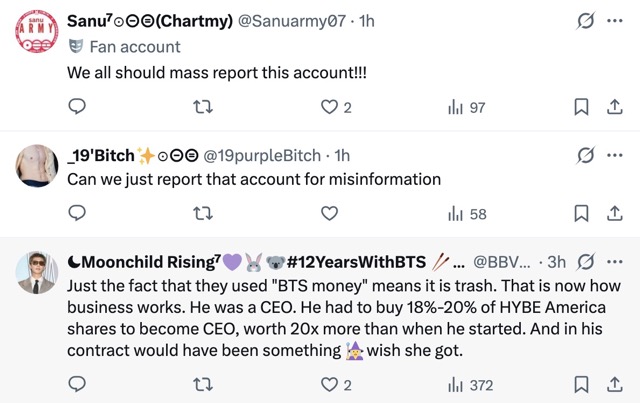View analytics showing 97 views
The width and height of the screenshot is (640, 403).
pos(466,107)
